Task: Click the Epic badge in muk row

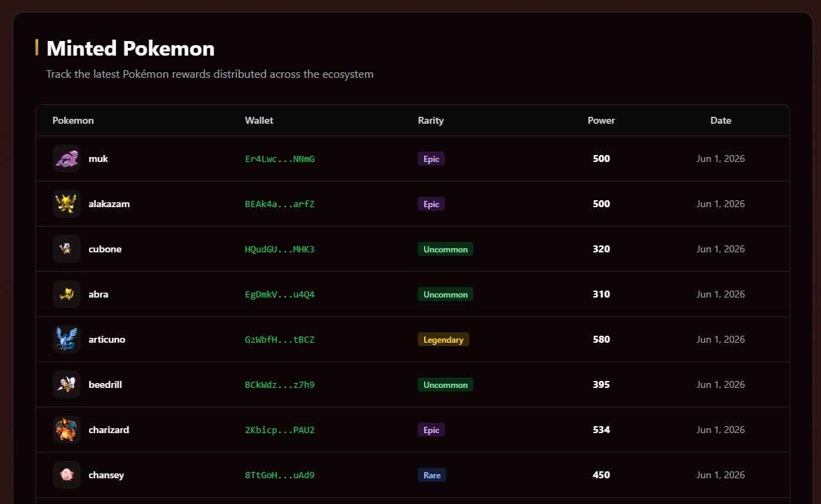Action: tap(432, 158)
